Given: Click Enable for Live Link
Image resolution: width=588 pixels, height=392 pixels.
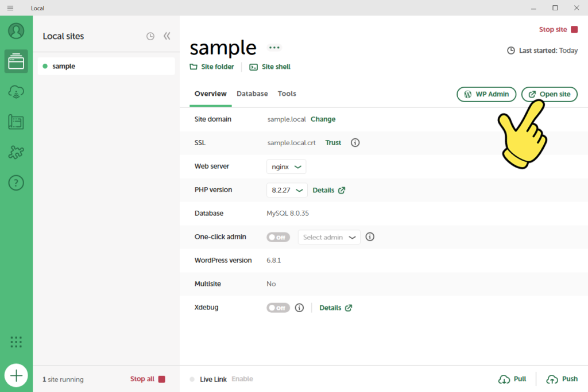Looking at the screenshot, I should [242, 379].
